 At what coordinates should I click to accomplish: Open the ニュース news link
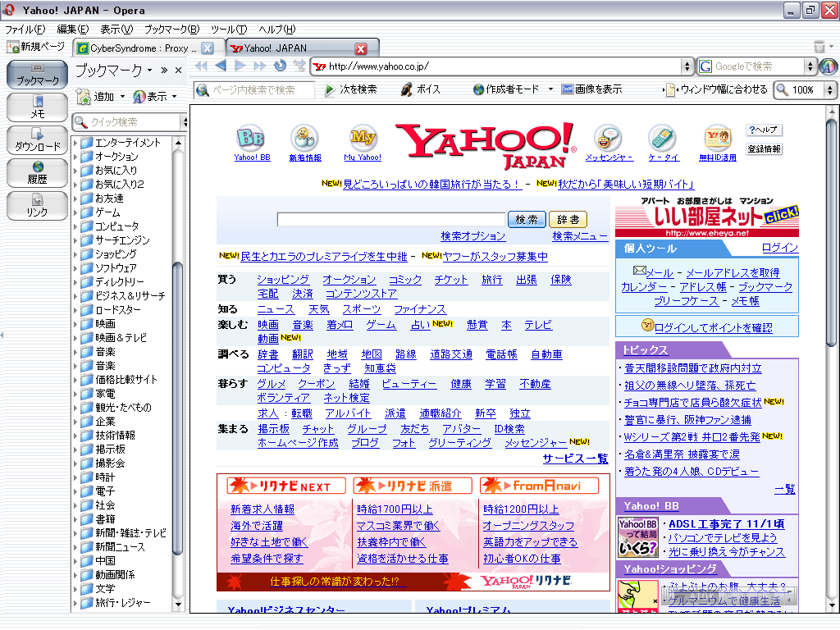click(276, 309)
